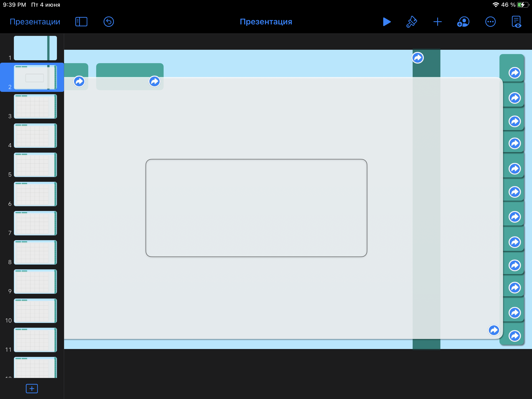Select slide 4 thumbnail

35,136
